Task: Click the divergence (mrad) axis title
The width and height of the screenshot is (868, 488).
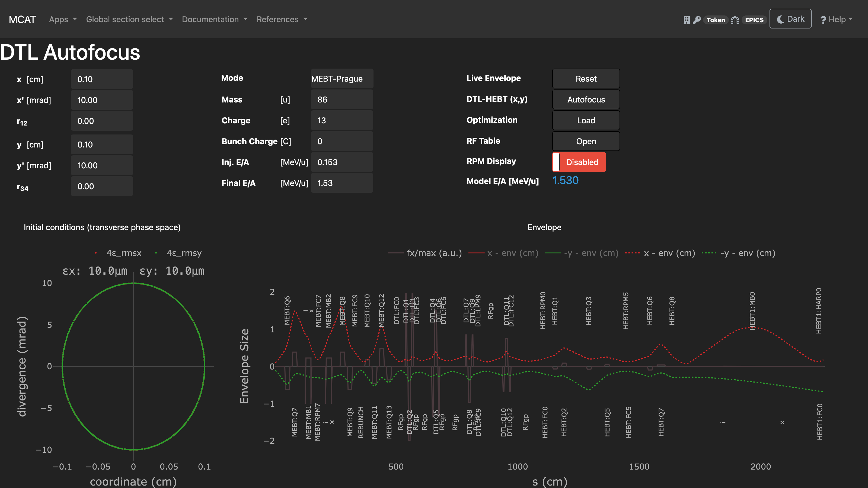Action: click(22, 367)
